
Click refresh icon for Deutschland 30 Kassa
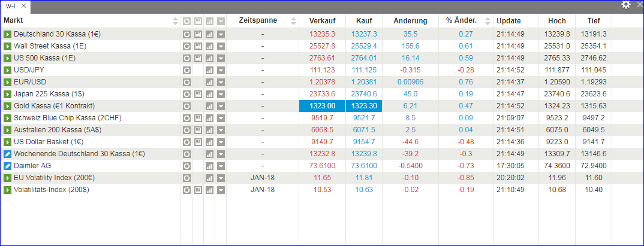186,34
